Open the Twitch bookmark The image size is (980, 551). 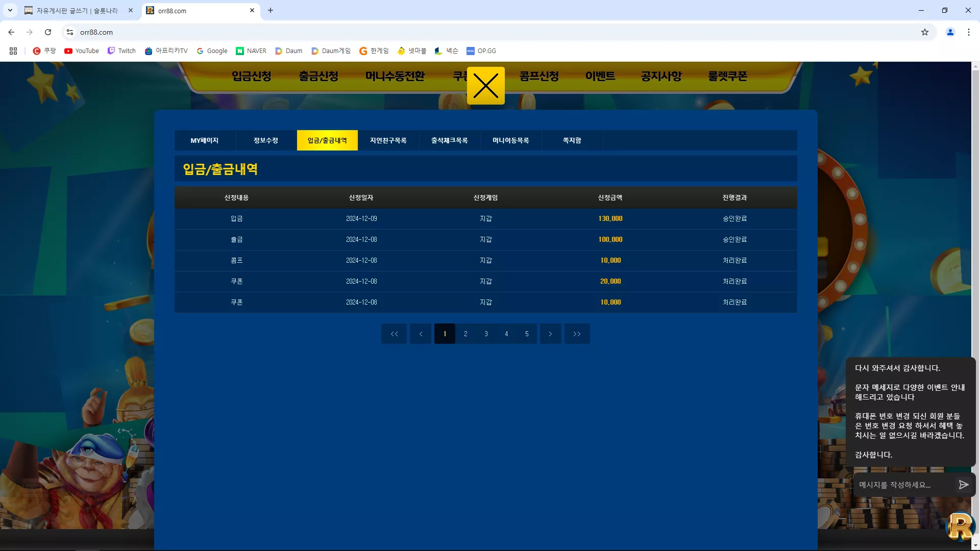point(121,51)
